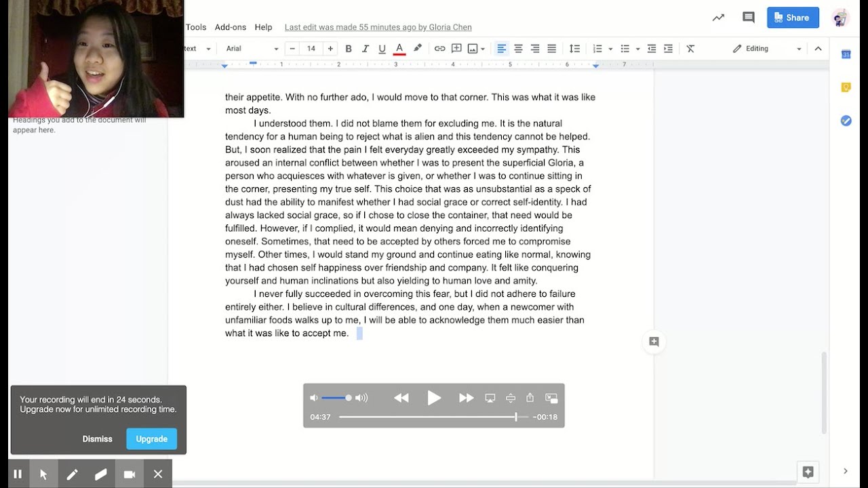The height and width of the screenshot is (488, 868).
Task: Adjust the video player volume slider
Action: 336,398
